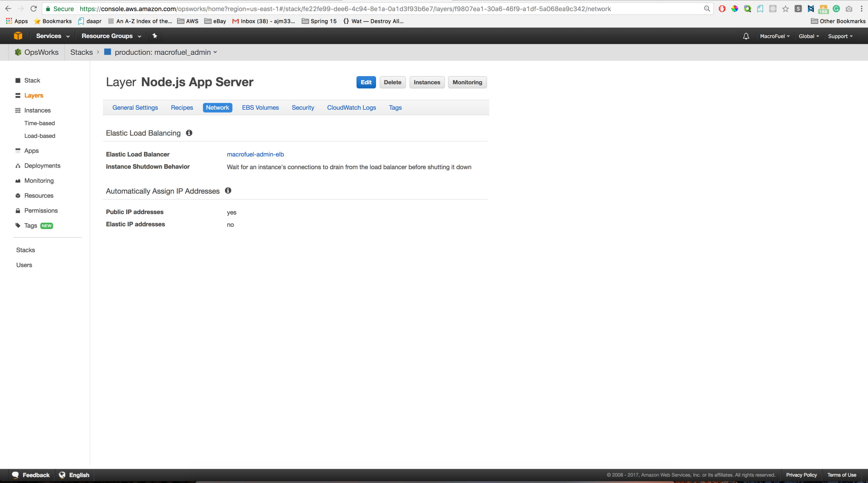Change language via English footer button
The image size is (868, 483).
coord(74,475)
